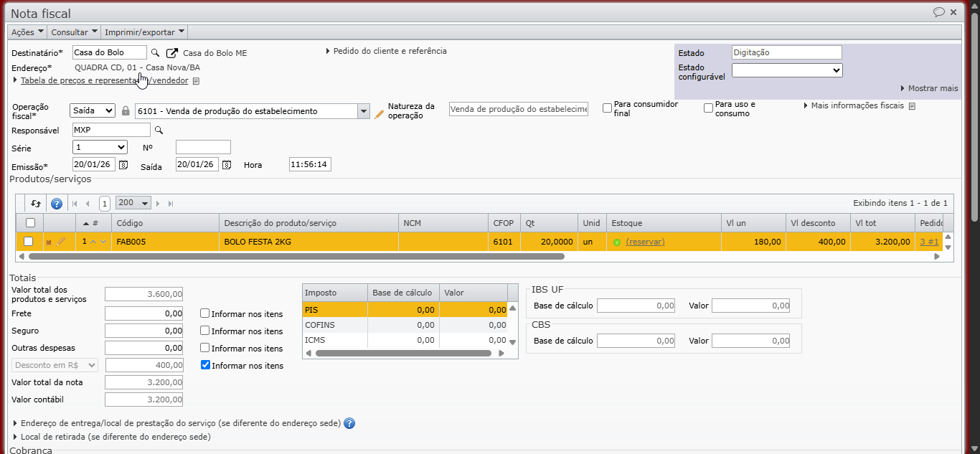
Task: Open the Emissão date calendar picker
Action: pyautogui.click(x=123, y=165)
